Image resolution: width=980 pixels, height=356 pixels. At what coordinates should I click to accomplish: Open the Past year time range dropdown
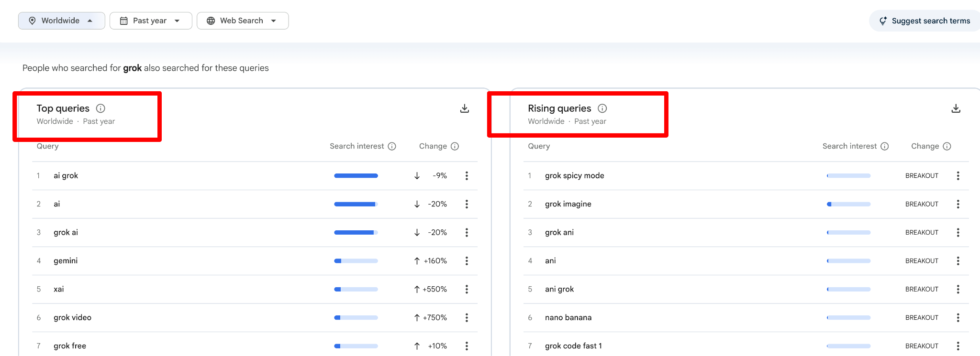pyautogui.click(x=151, y=21)
